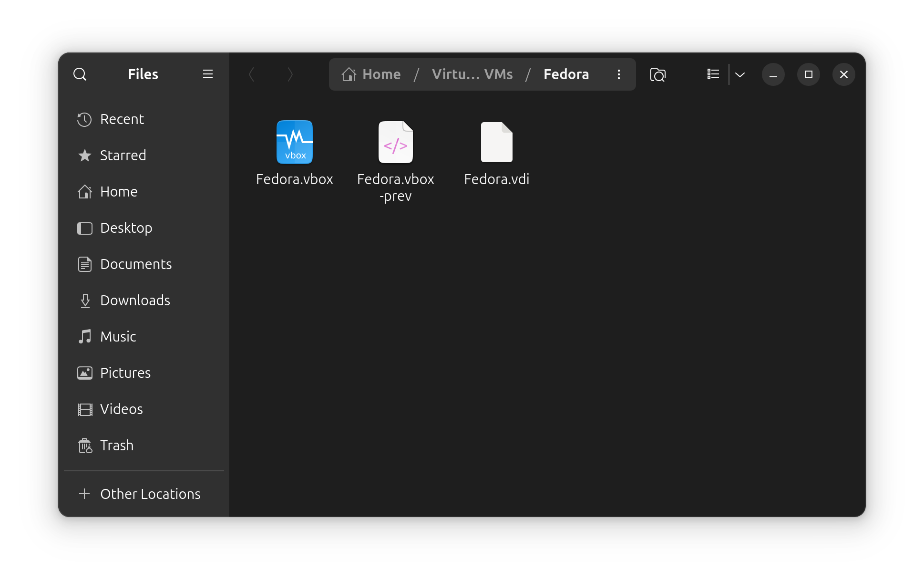This screenshot has height=581, width=924.
Task: Click the Trash sidebar item
Action: pos(116,445)
